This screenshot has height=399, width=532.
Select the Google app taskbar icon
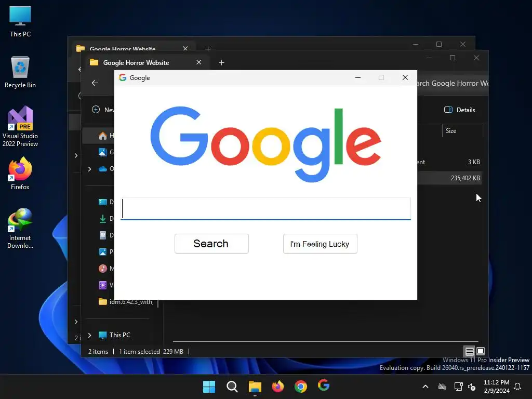[324, 385]
